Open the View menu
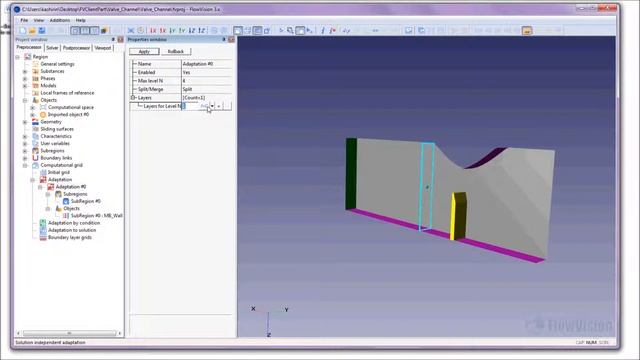The image size is (640, 360). pyautogui.click(x=39, y=20)
